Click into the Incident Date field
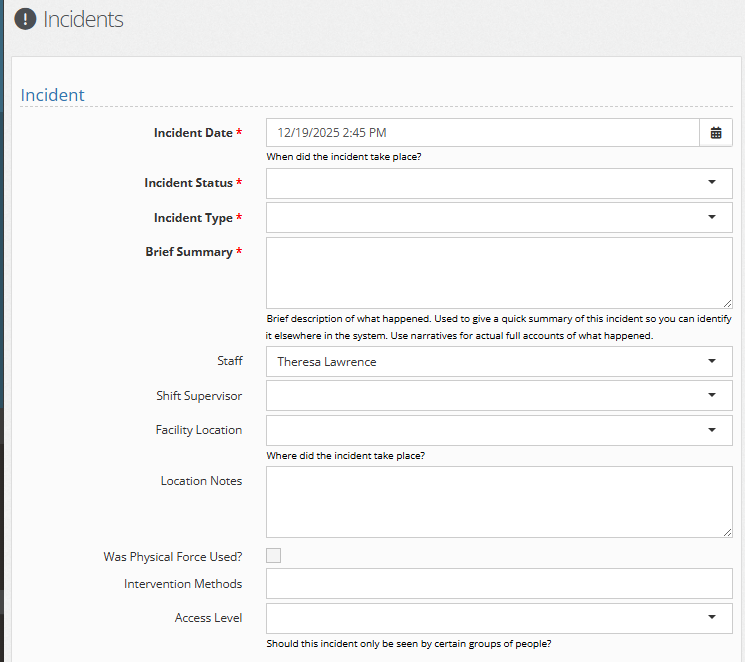The image size is (745, 662). (x=481, y=133)
